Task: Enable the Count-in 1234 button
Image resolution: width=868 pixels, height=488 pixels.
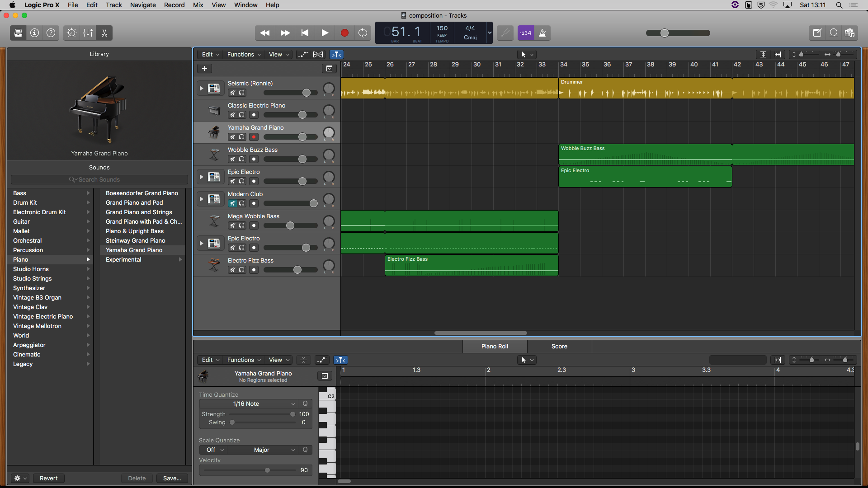Action: (x=525, y=33)
